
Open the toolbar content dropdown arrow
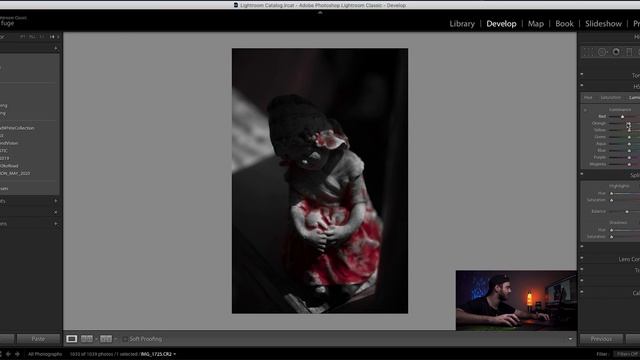click(x=570, y=339)
